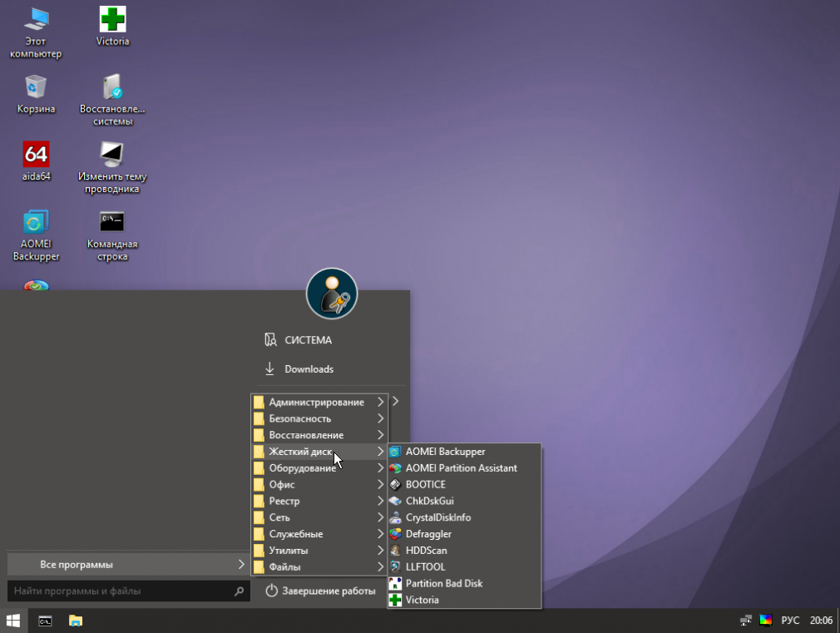Expand the Оборудование folder submenu
The height and width of the screenshot is (633, 840).
pos(319,468)
